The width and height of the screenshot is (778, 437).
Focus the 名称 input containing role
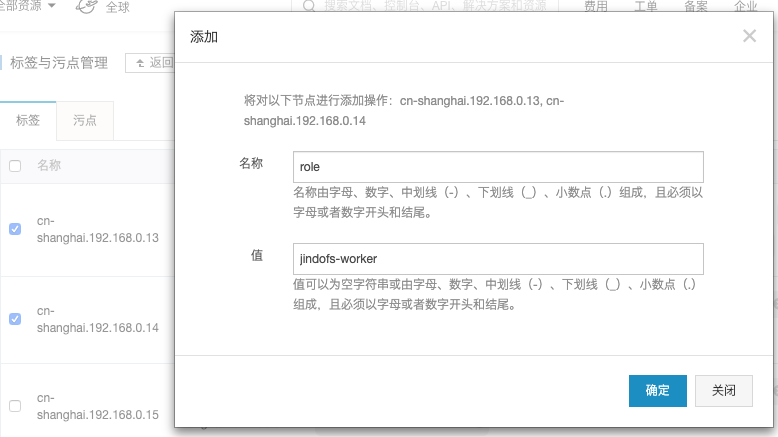[498, 167]
